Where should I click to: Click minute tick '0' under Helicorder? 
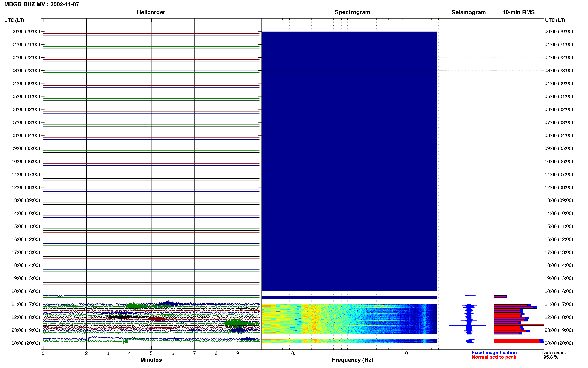(x=43, y=353)
